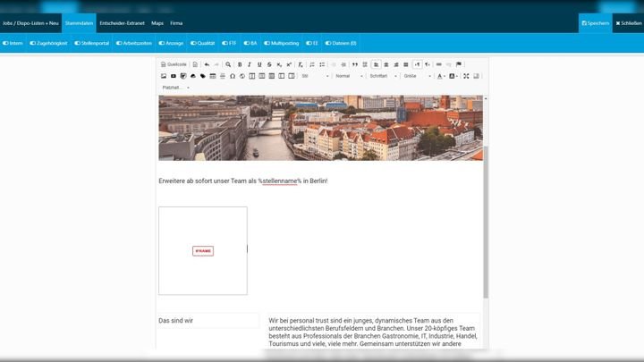Open the Maps menu
This screenshot has height=362, width=644.
pyautogui.click(x=157, y=23)
